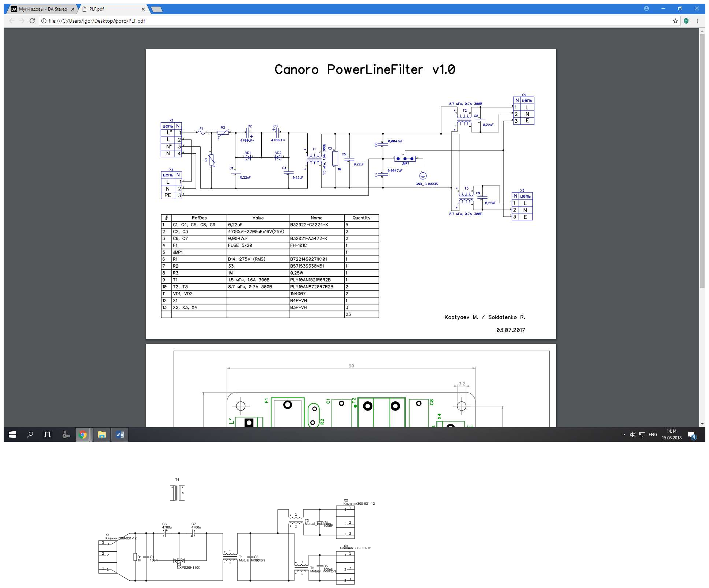Select the PLF.pdf tab

pos(110,9)
